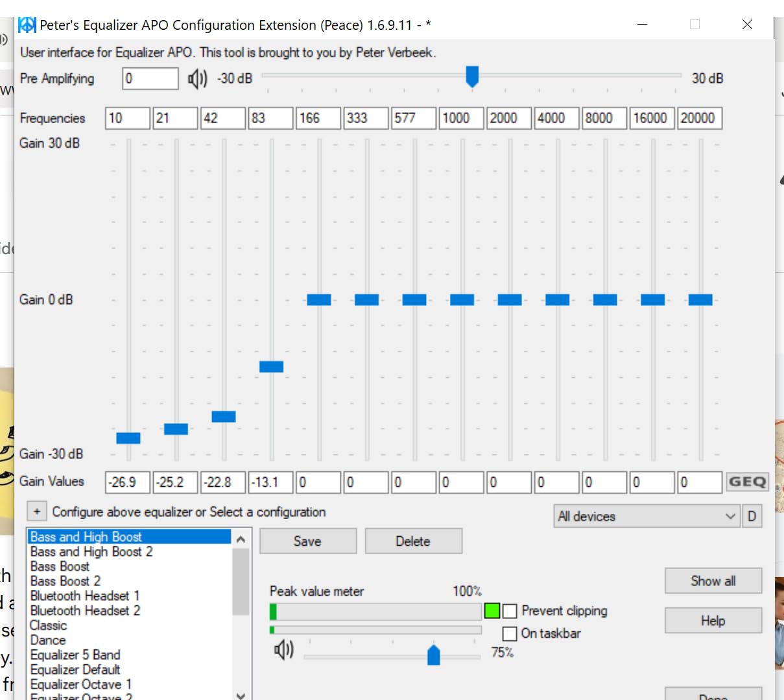The image size is (784, 700).
Task: Click the -22.8 gain value field
Action: 223,482
